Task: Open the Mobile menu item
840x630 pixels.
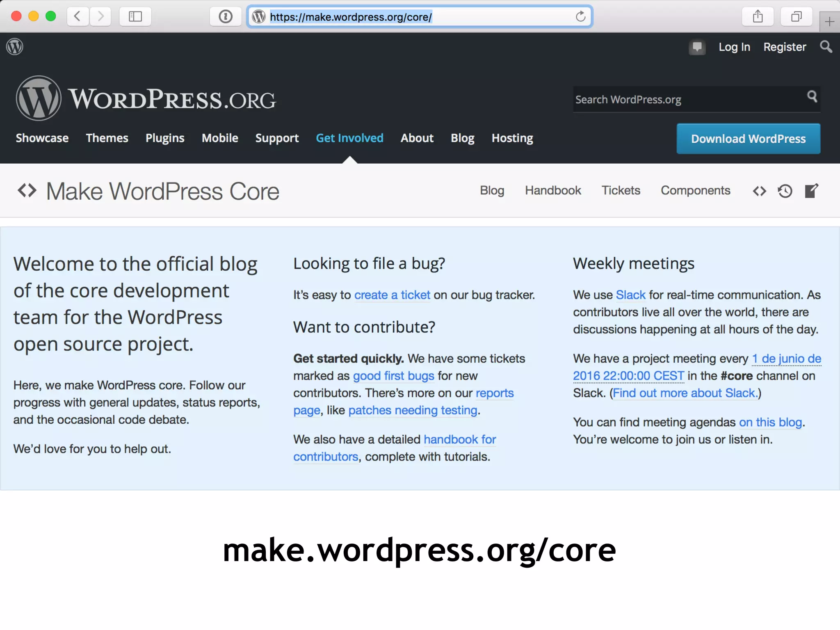Action: click(220, 138)
